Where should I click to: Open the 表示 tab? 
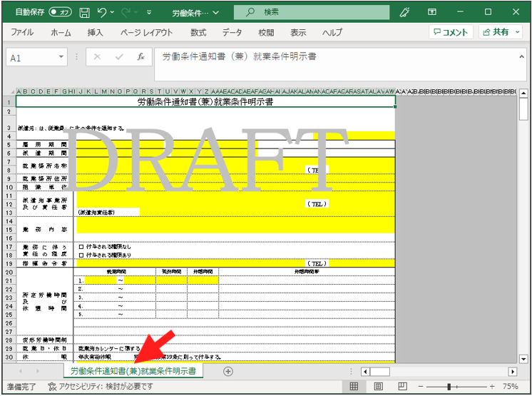[298, 32]
